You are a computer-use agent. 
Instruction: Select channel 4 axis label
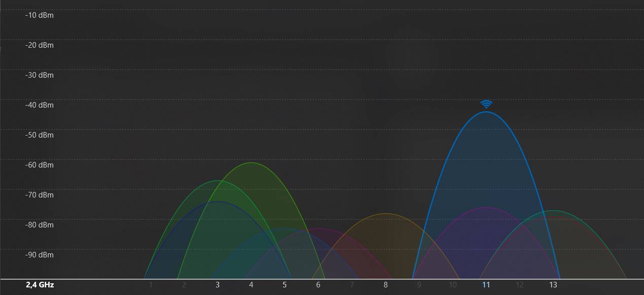coord(251,285)
